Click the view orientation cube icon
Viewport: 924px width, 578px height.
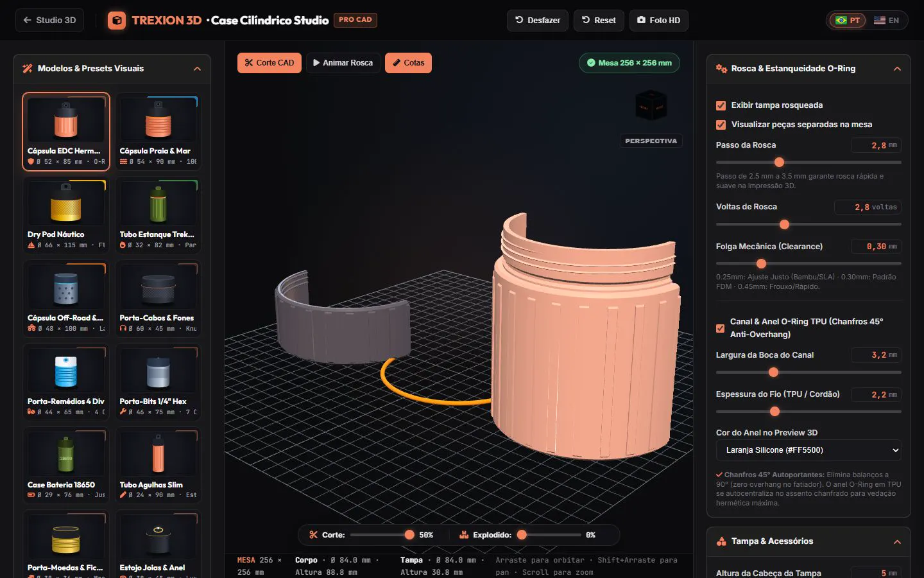coord(651,106)
